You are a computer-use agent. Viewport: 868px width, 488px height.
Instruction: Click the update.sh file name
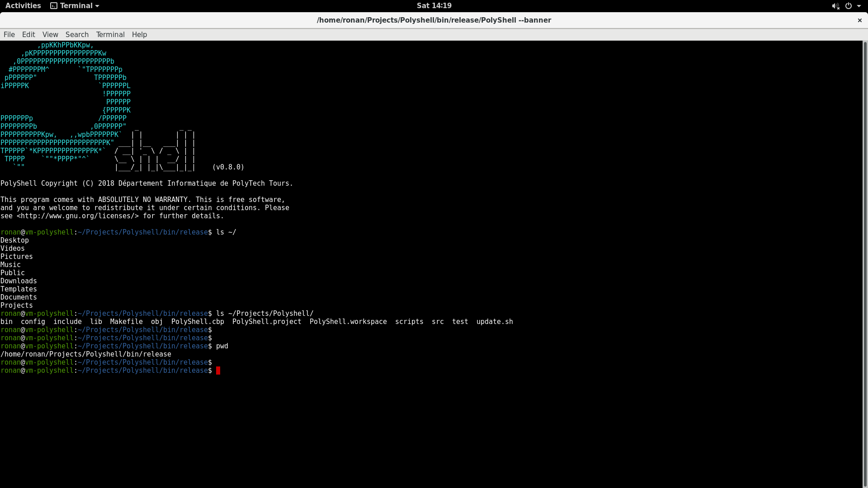(495, 322)
